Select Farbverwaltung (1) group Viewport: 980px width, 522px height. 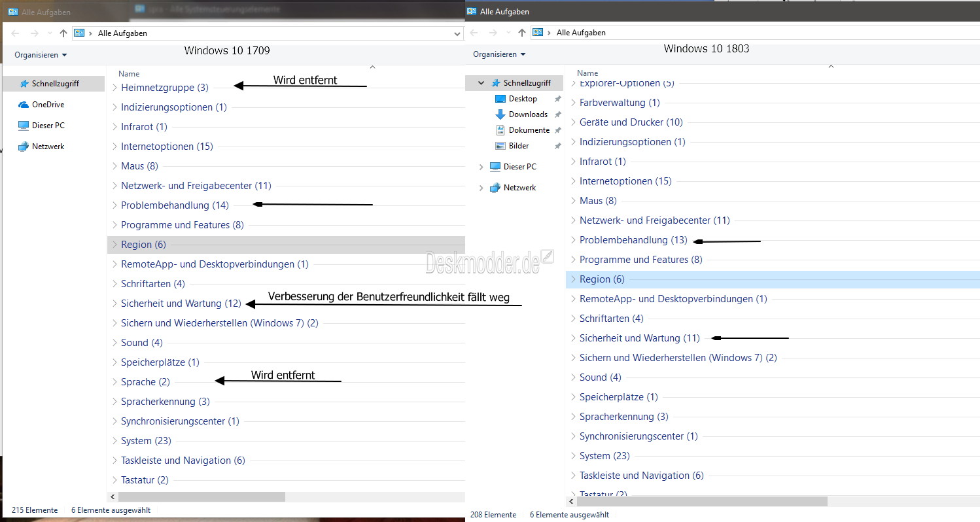click(x=620, y=103)
